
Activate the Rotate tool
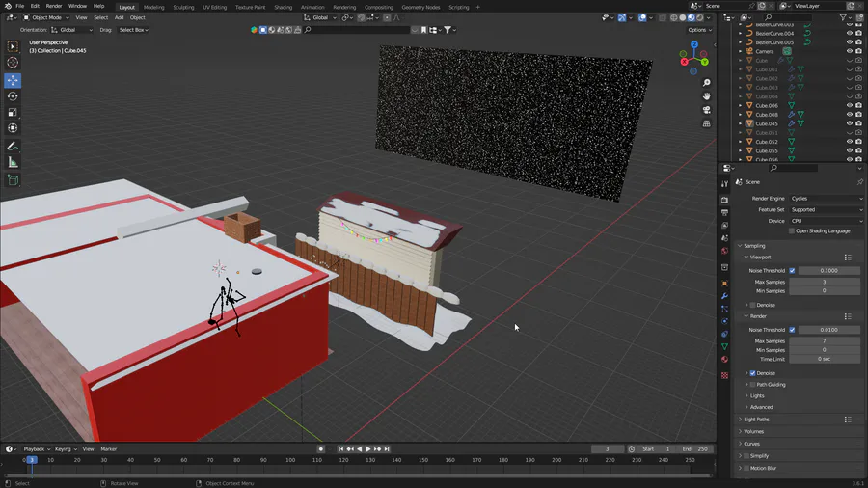click(x=13, y=96)
